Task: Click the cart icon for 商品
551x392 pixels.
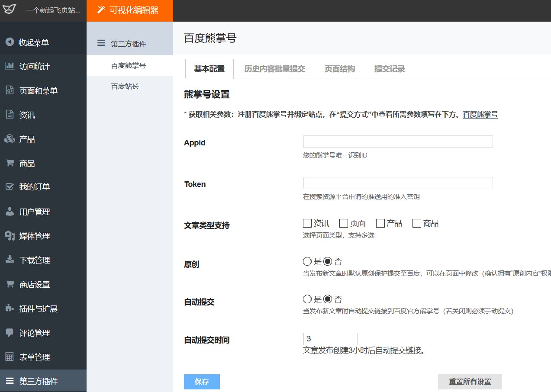Action: click(9, 163)
